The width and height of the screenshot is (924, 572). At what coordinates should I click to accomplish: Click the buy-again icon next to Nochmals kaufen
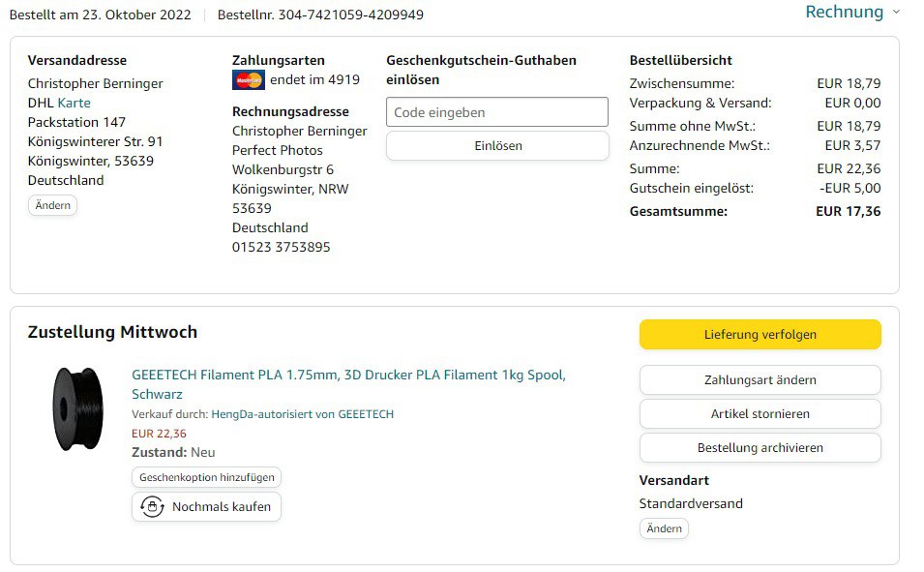tap(152, 506)
